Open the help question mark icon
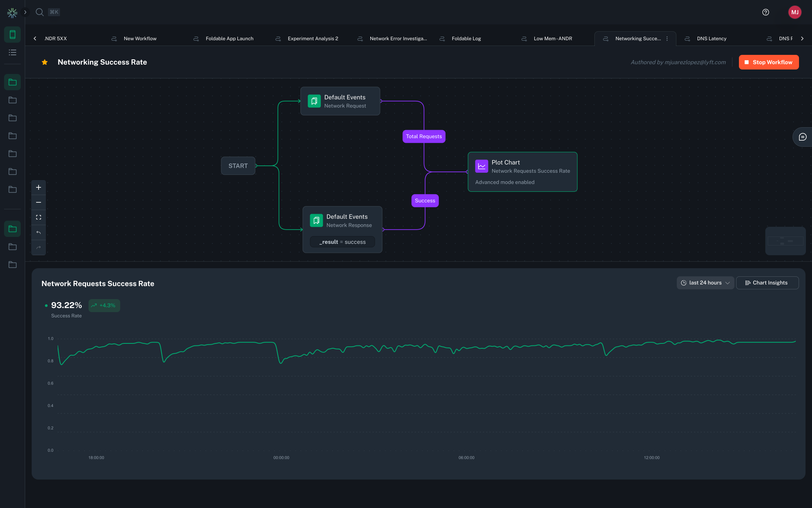Viewport: 812px width, 508px height. 765,12
